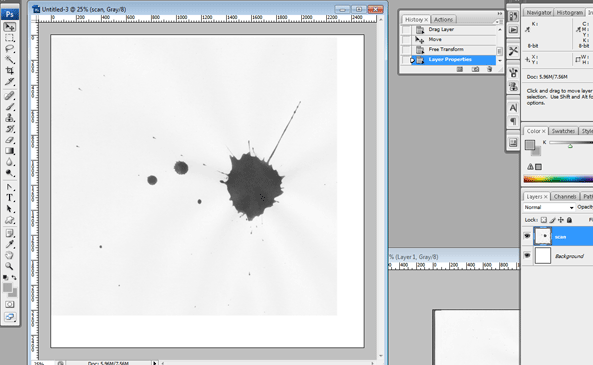Activate the Layer 1 document window title
The image size is (593, 365).
click(414, 257)
